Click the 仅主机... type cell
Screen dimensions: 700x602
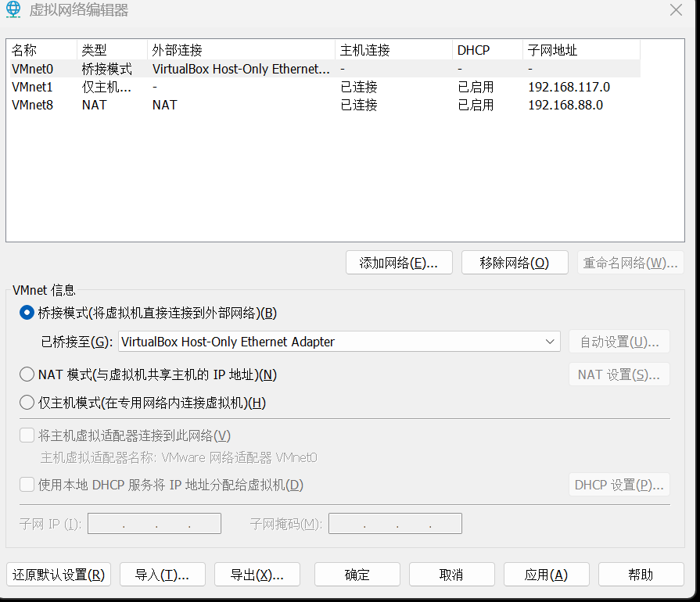(x=106, y=87)
